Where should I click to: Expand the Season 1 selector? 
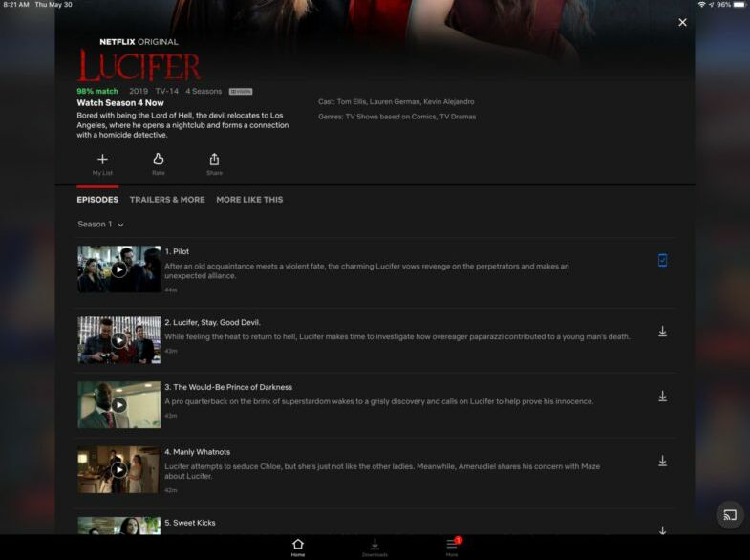pos(100,225)
